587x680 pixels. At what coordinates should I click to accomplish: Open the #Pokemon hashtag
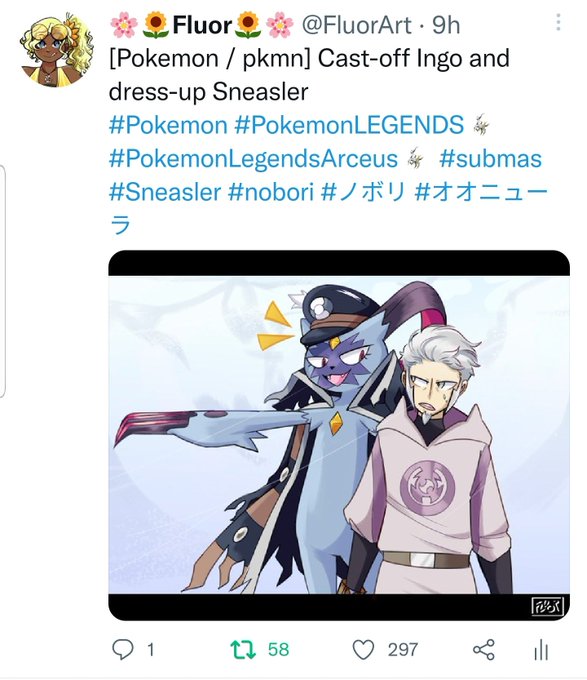168,125
